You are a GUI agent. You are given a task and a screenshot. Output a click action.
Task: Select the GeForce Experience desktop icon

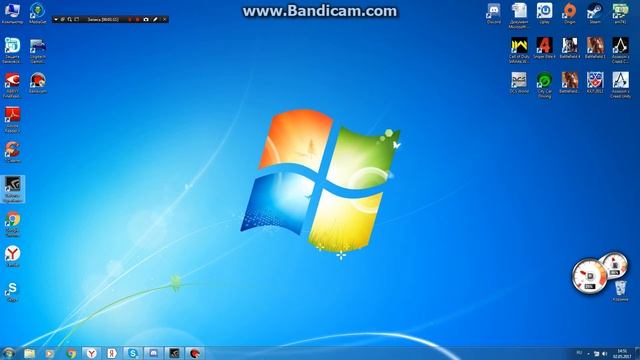13,189
